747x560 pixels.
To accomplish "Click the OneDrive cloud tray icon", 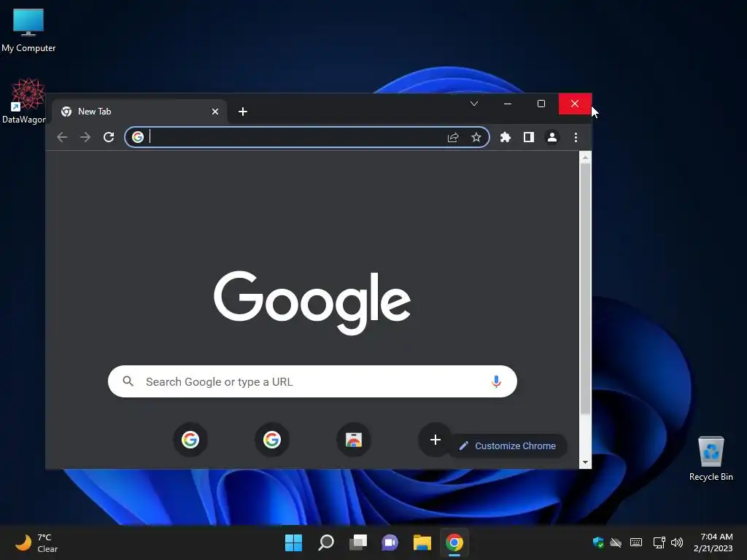I will click(x=616, y=542).
